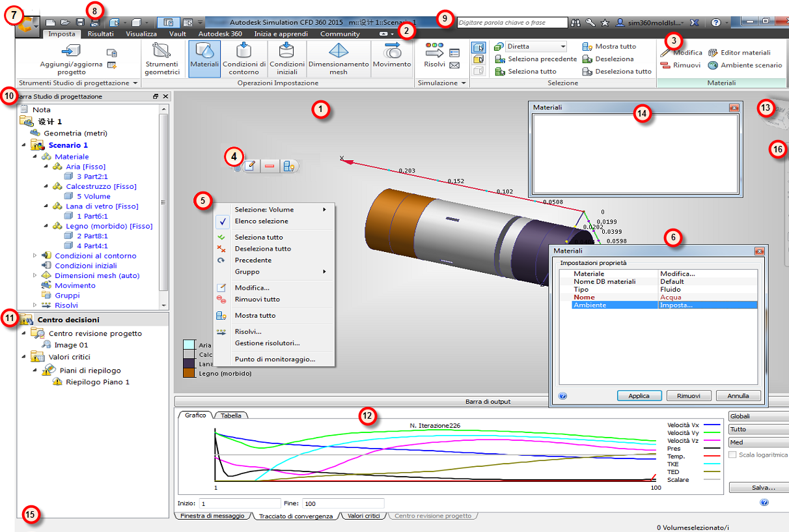The height and width of the screenshot is (532, 789).
Task: Open the Movimento ribbon tool
Action: 392,59
